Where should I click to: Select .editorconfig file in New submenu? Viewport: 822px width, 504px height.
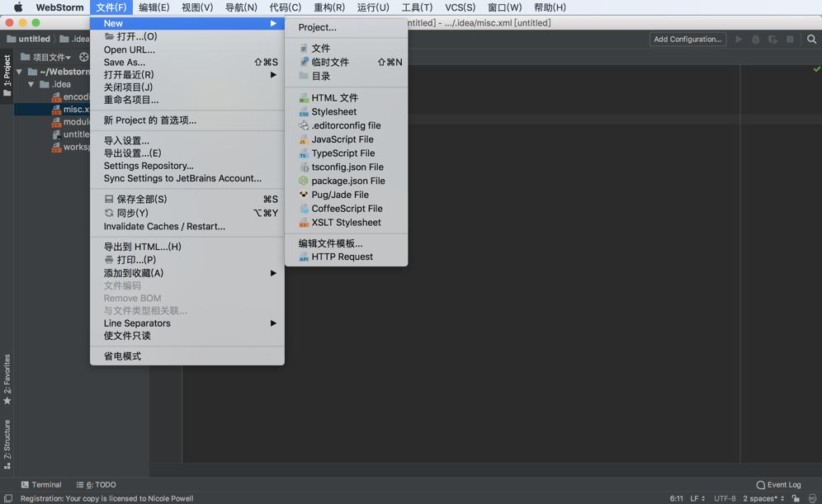(346, 125)
